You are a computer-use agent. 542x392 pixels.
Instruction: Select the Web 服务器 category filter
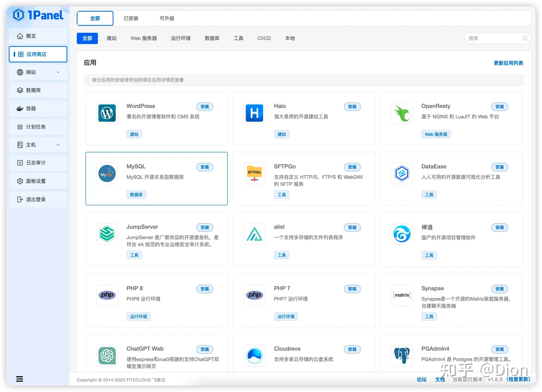point(143,38)
